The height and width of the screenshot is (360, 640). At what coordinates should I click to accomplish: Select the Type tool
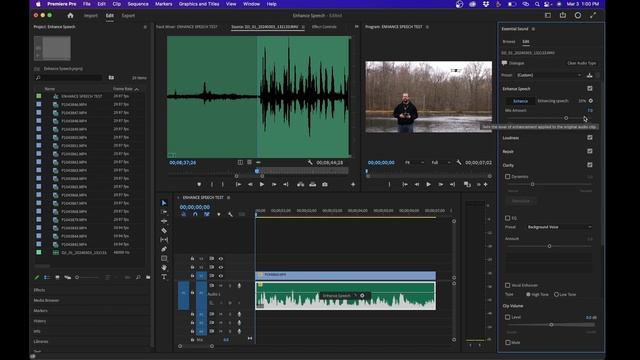[164, 277]
